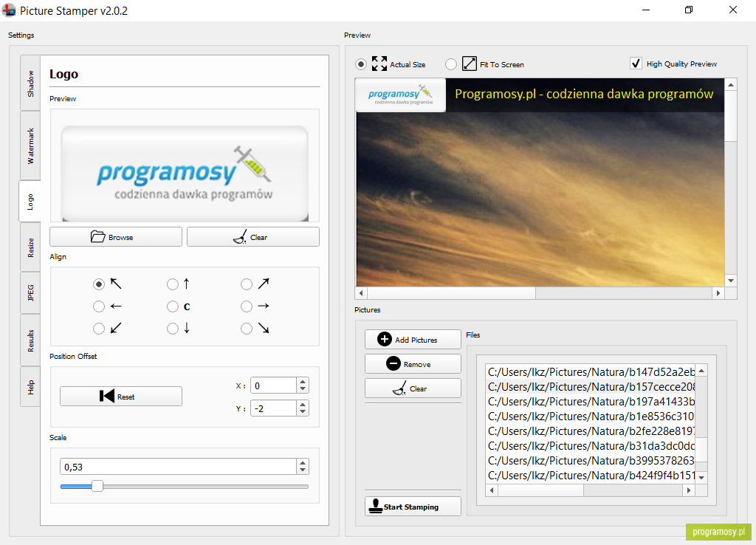This screenshot has height=545, width=756.
Task: Select bottom-center align radio button
Action: click(x=173, y=329)
